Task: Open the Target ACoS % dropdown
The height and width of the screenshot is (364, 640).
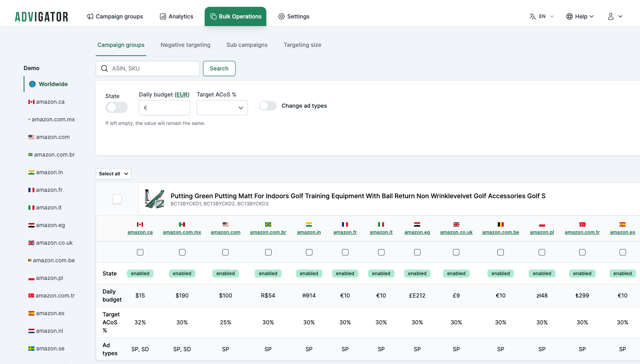Action: tap(222, 108)
